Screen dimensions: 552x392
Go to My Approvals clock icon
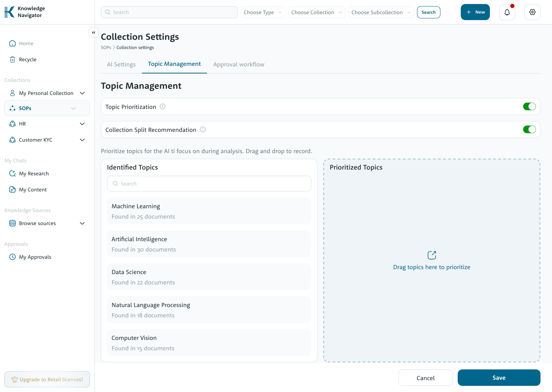pos(12,257)
